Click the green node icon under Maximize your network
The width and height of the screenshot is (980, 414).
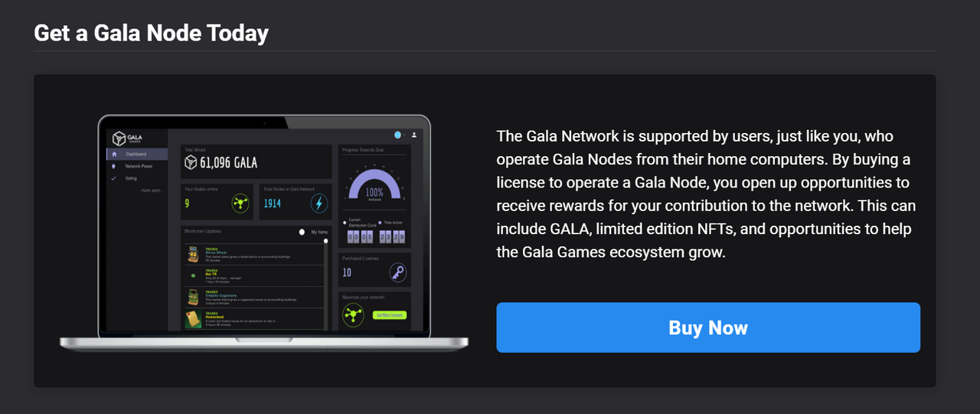click(x=353, y=315)
